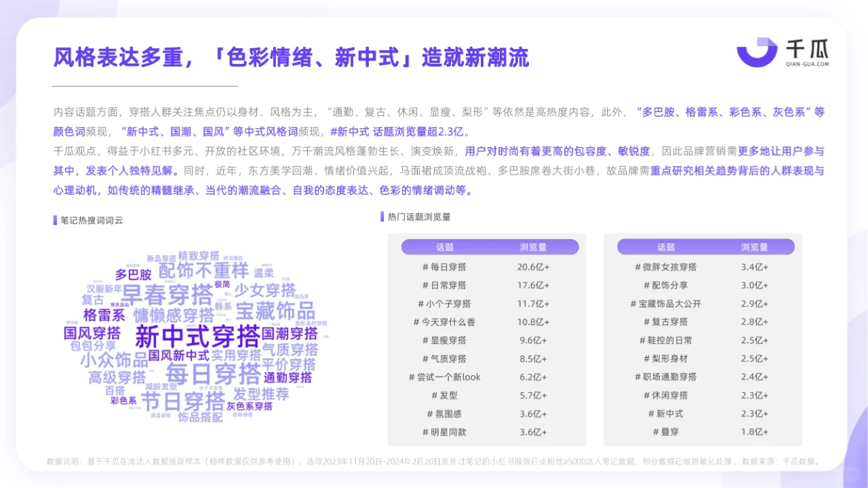Click 新中式穿搭 in the word cloud
The image size is (868, 488).
(x=197, y=336)
